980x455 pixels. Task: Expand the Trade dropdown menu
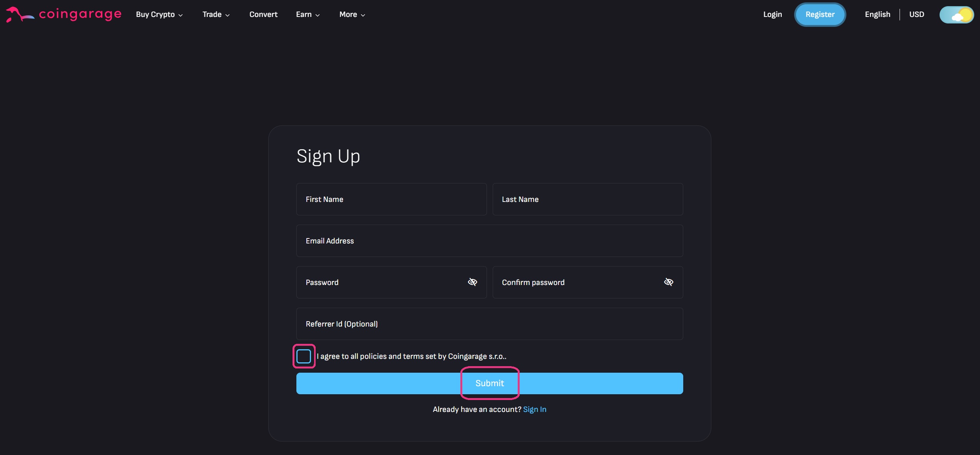tap(216, 15)
